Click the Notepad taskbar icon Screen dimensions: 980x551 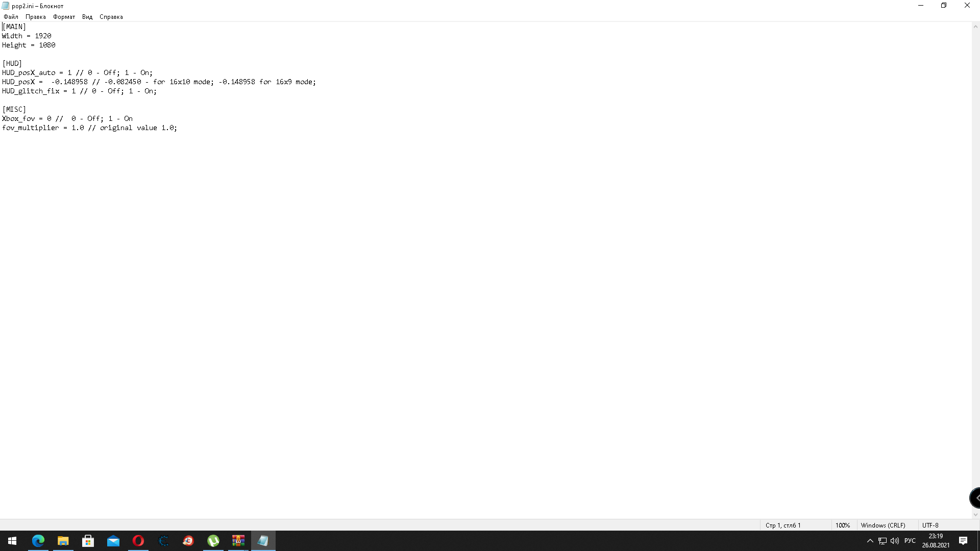[263, 541]
